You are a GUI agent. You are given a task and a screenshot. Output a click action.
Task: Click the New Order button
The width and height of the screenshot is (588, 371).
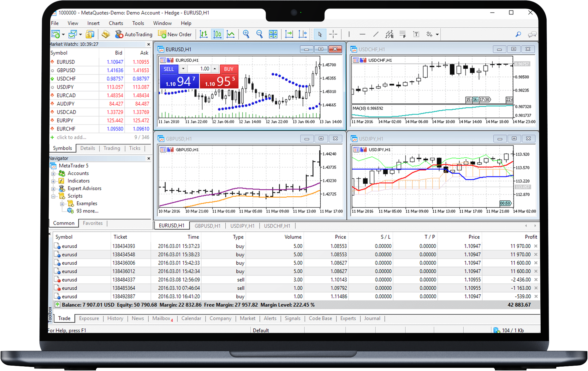click(175, 34)
